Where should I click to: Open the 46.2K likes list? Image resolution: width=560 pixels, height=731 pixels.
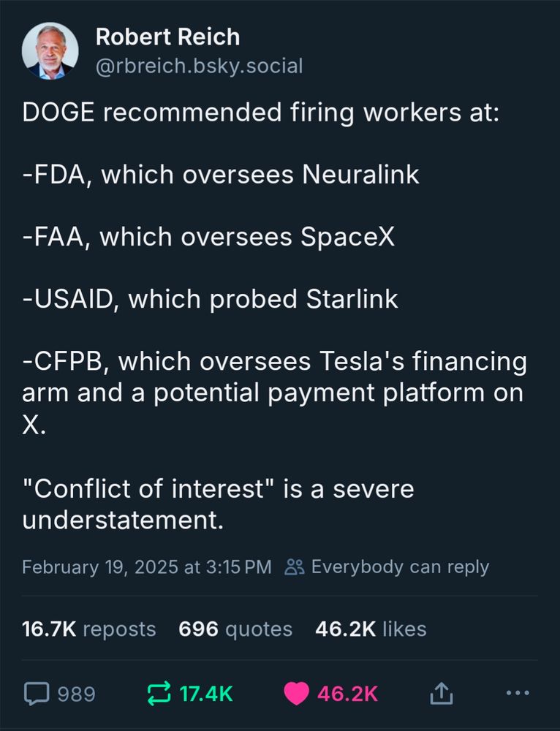coord(370,629)
